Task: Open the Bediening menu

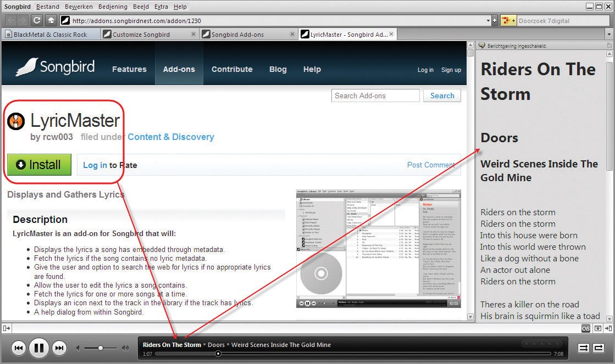Action: tap(113, 7)
